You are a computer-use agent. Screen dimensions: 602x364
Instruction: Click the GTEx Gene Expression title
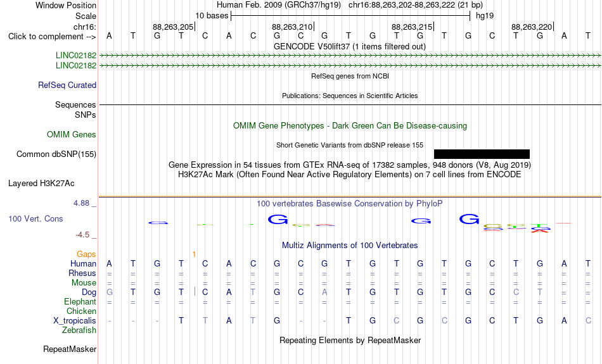350,165
